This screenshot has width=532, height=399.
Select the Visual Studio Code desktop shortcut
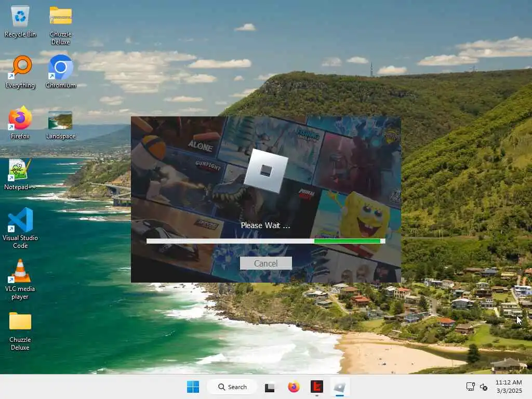(x=20, y=228)
